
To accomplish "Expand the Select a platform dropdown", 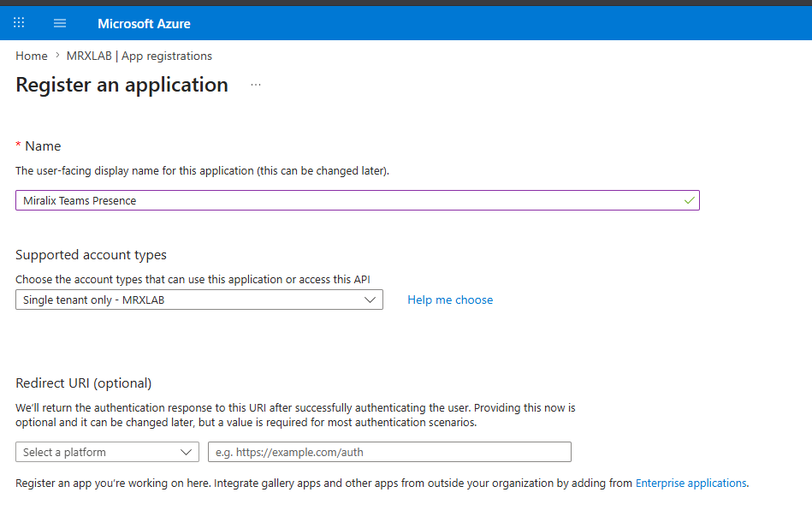I will tap(107, 452).
